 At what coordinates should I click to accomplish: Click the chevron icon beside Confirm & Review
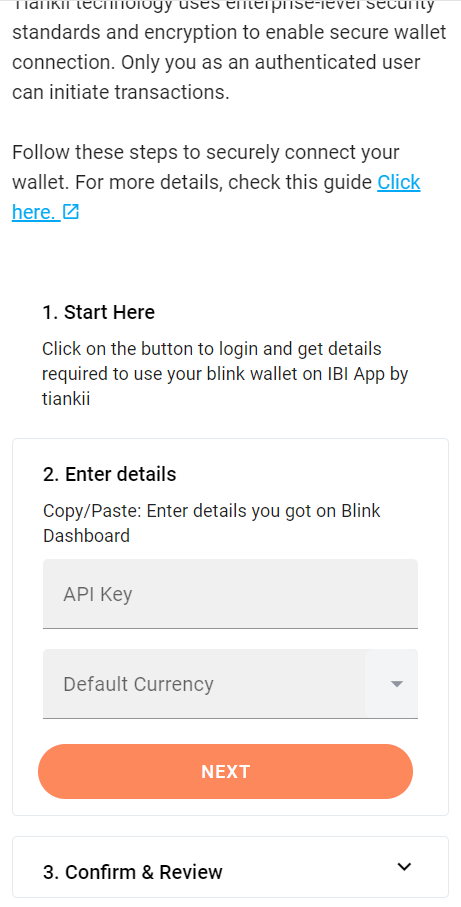tap(404, 867)
